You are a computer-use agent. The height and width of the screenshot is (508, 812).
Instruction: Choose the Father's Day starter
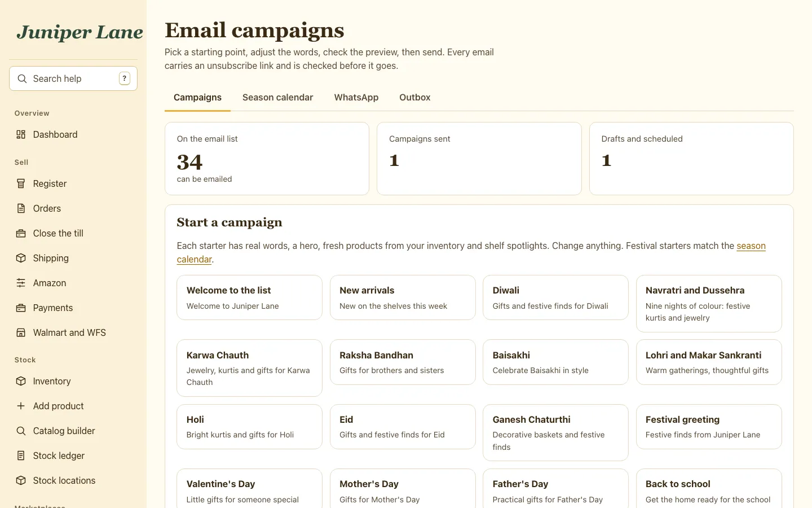pos(555,489)
